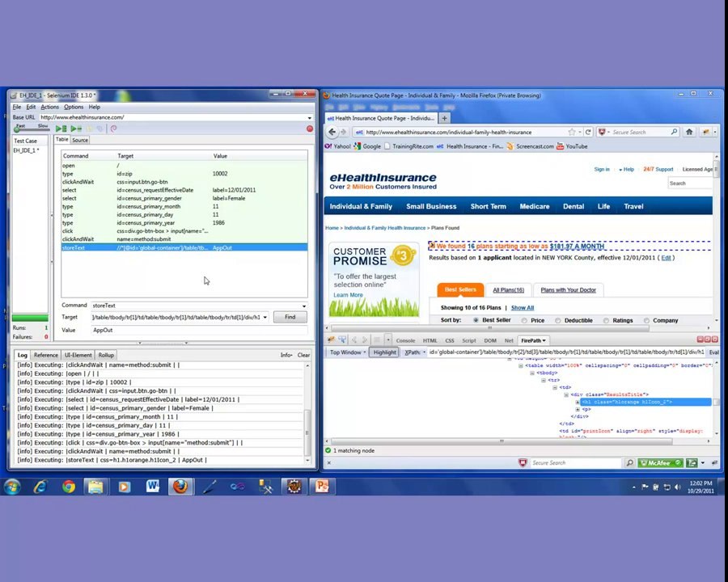Open new tab with plus button
Screen dimensions: 728x582
pyautogui.click(x=444, y=118)
